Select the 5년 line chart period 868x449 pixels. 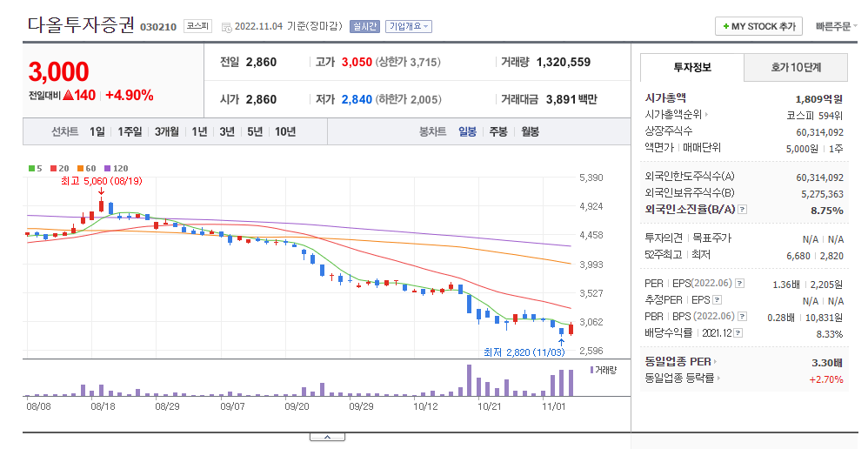[x=255, y=131]
